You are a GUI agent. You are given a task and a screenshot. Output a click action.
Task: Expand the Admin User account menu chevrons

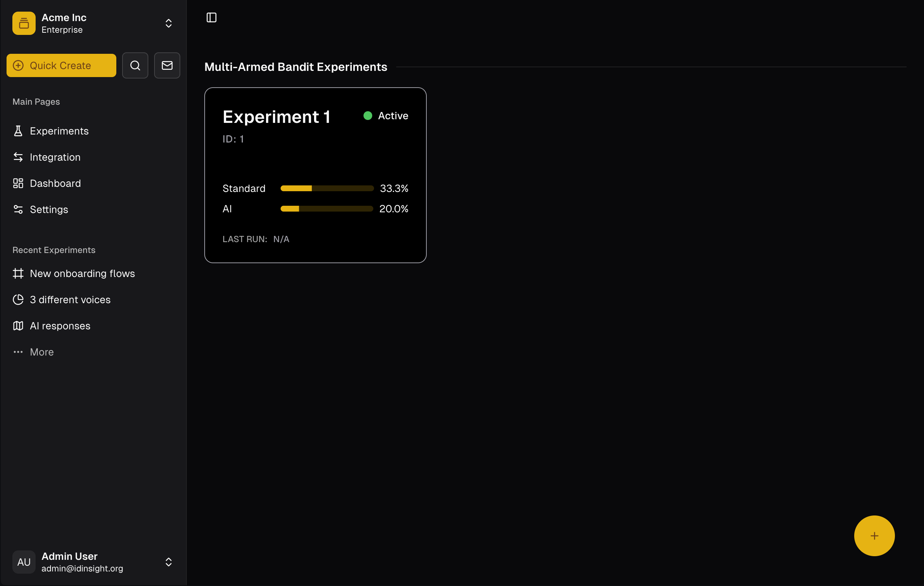pos(168,562)
